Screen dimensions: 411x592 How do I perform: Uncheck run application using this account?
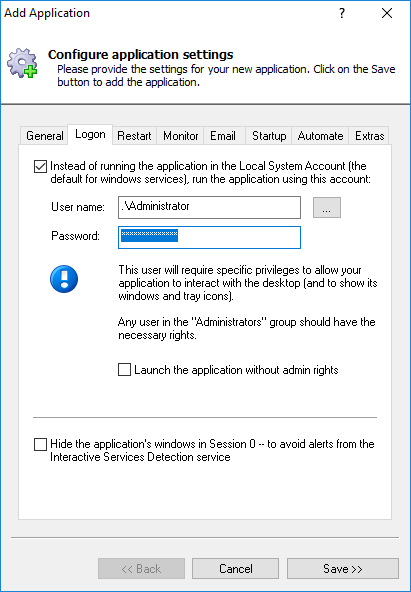tap(40, 166)
